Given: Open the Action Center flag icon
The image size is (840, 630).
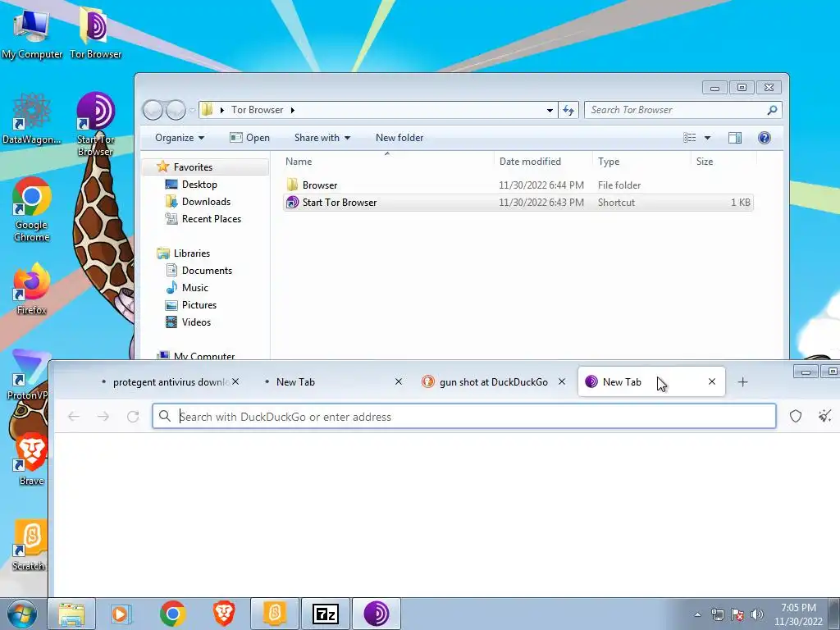Looking at the screenshot, I should coord(737,614).
